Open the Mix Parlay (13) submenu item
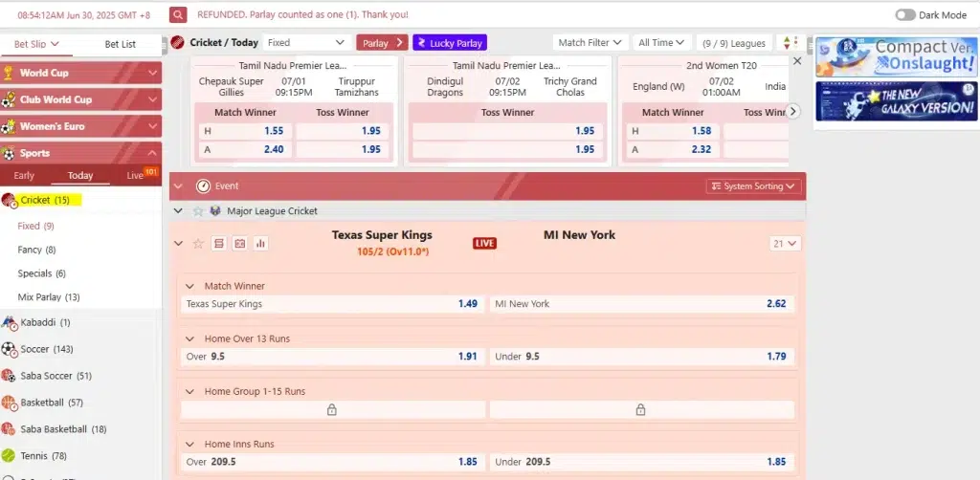980x480 pixels. tap(49, 297)
